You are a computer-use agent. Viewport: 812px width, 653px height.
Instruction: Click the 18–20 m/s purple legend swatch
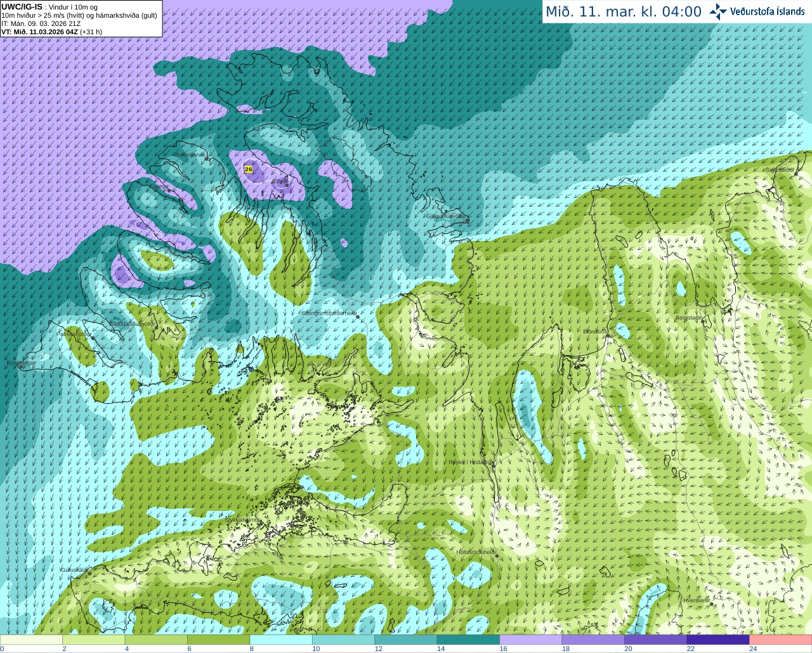(593, 640)
